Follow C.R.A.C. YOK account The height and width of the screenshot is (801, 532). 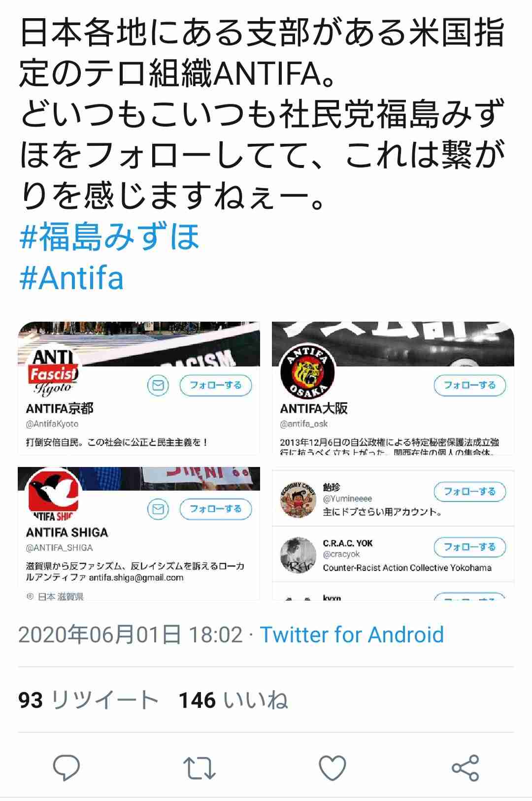click(x=470, y=547)
